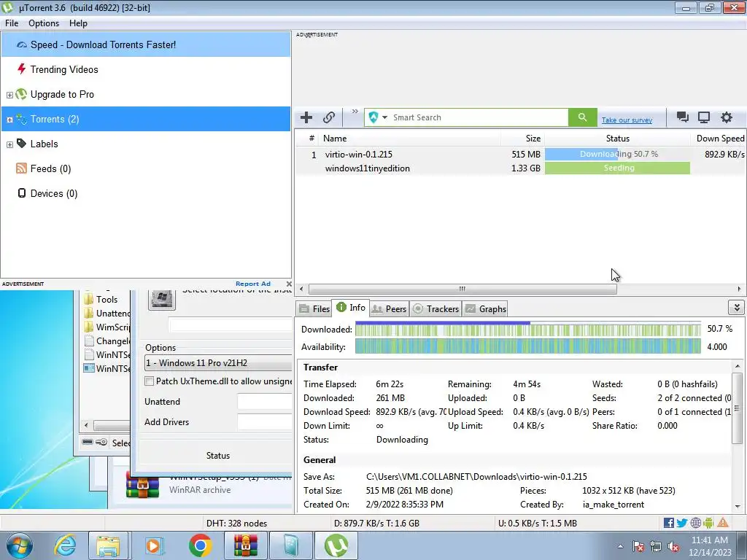
Task: Switch to the Info tab
Action: [x=351, y=308]
